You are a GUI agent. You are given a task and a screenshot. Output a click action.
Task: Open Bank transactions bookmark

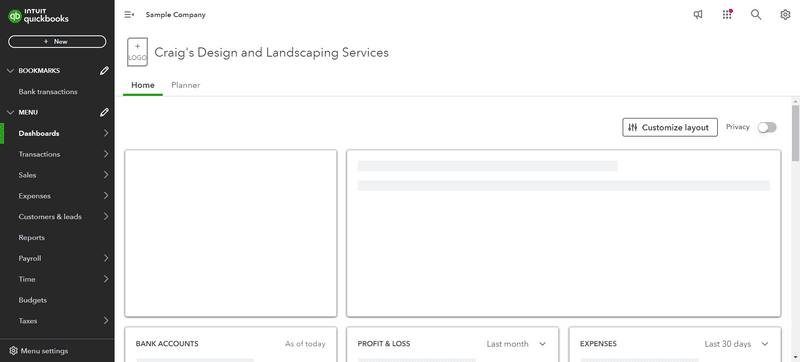[x=48, y=92]
